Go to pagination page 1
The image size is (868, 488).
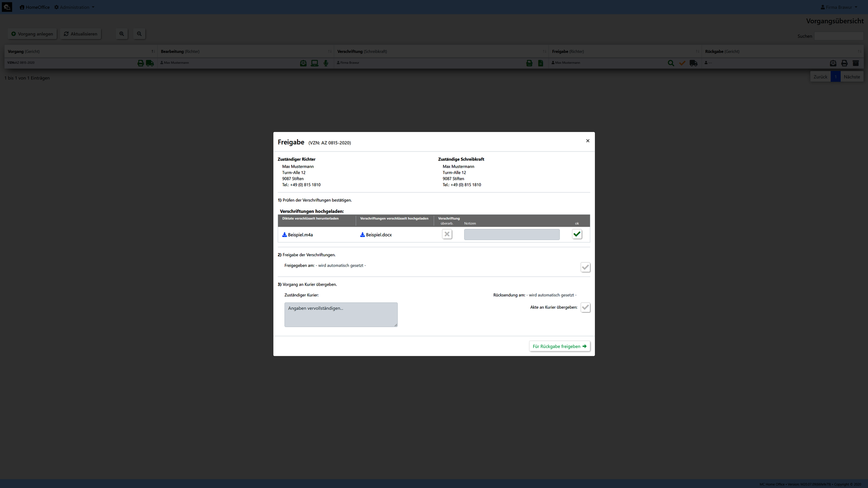pyautogui.click(x=835, y=77)
